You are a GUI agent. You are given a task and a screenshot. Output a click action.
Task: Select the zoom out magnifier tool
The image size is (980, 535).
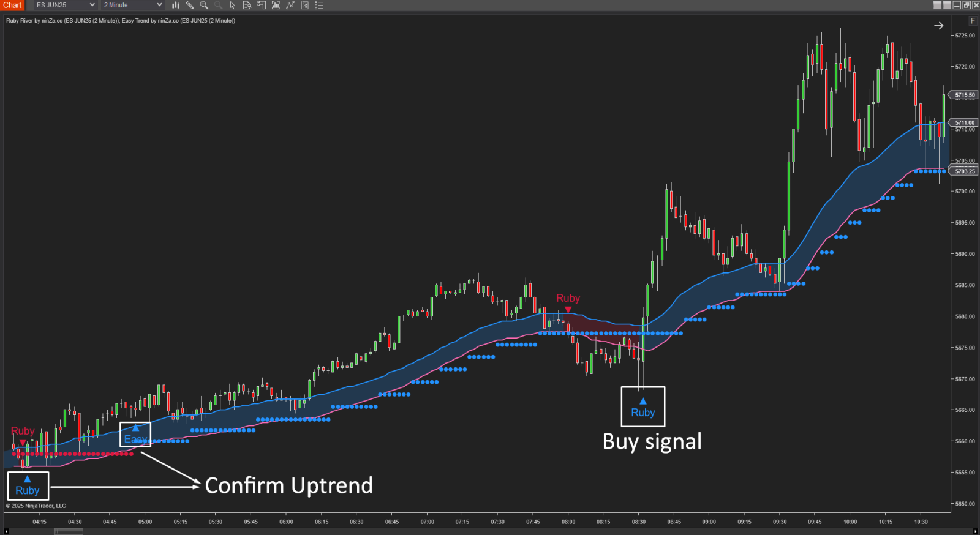click(218, 5)
